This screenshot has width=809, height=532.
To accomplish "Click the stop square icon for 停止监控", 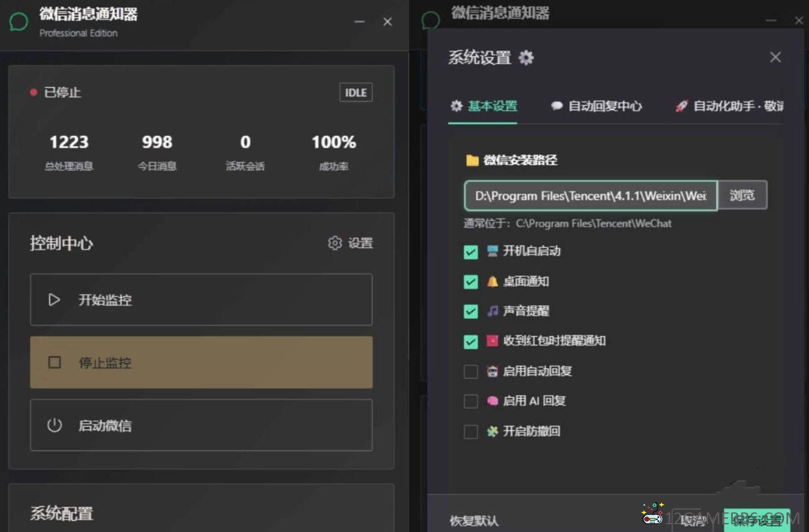I will (54, 362).
